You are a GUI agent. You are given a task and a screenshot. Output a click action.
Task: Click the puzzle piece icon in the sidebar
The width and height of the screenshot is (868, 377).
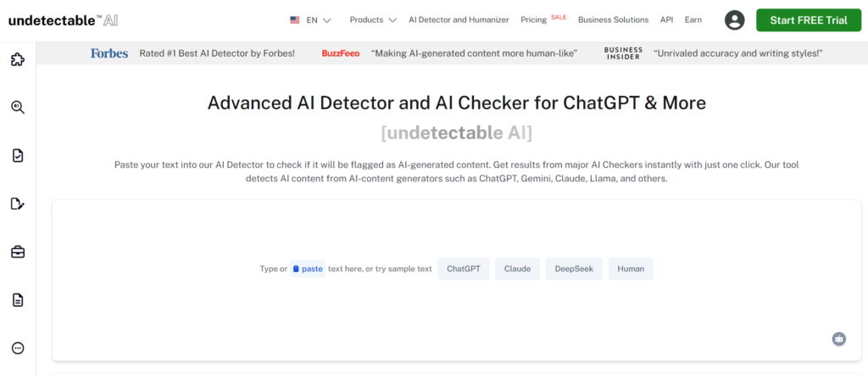(17, 59)
